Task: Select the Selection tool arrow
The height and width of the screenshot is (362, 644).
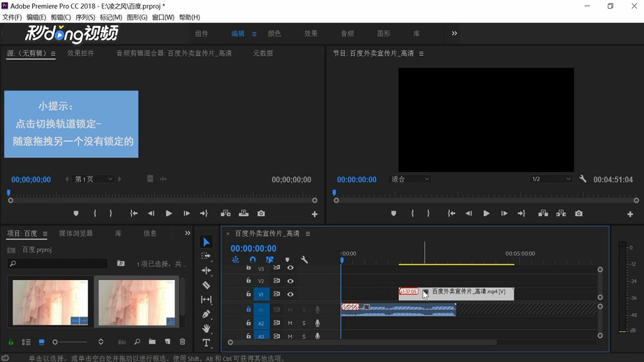Action: tap(206, 242)
